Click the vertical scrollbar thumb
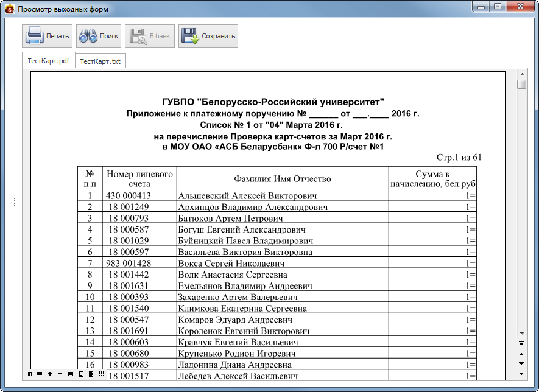The width and height of the screenshot is (539, 392). [x=522, y=84]
